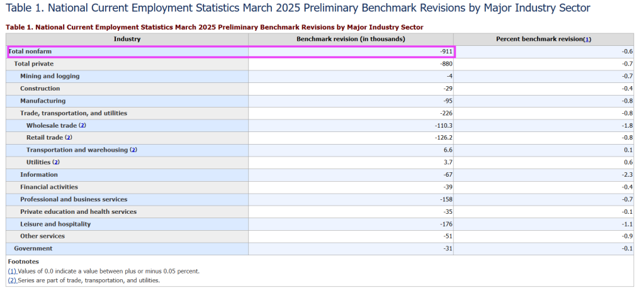This screenshot has width=644, height=288.
Task: Open footnote (2) link beside Retail trade
Action: (69, 138)
